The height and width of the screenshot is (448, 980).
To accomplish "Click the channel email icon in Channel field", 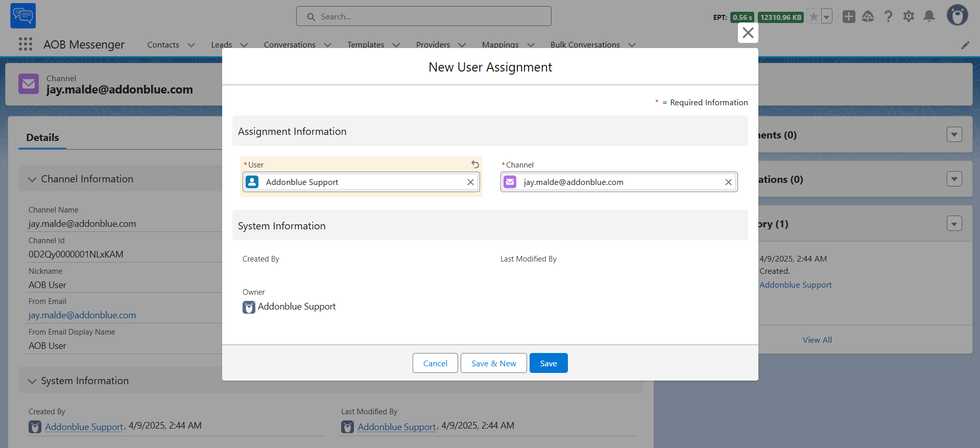I will (x=510, y=182).
